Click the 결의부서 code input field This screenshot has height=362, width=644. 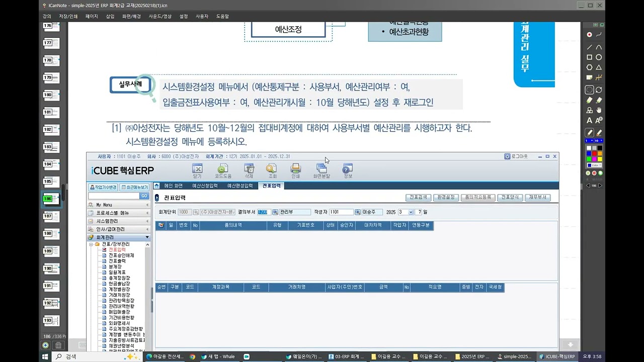(x=265, y=212)
